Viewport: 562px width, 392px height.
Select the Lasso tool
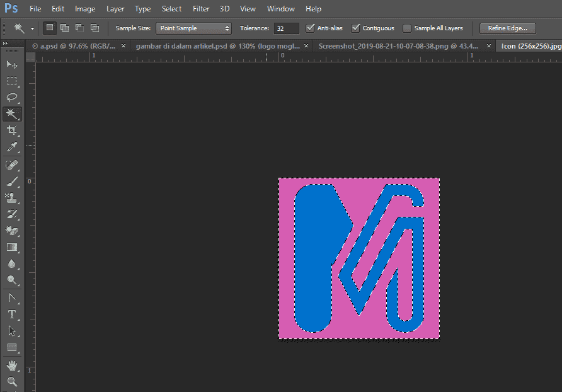pos(12,98)
